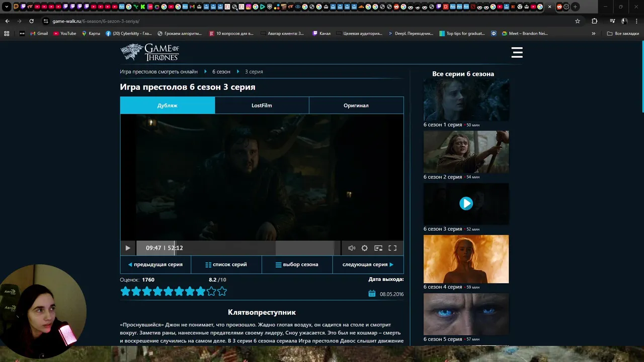Open the 6 сезон 4 серия thumbnail

[x=466, y=259]
